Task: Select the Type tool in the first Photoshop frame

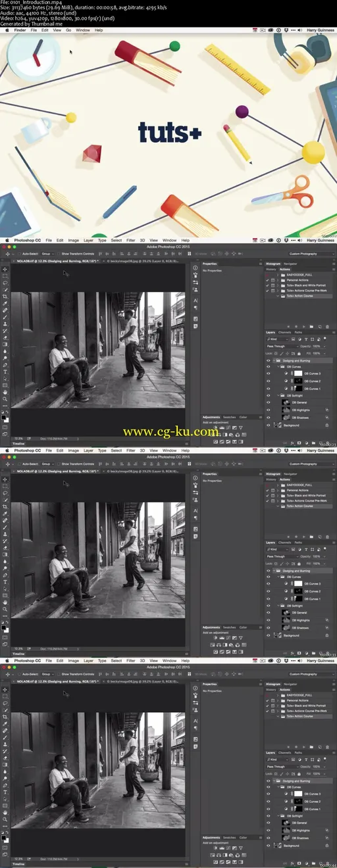Action: [5, 372]
